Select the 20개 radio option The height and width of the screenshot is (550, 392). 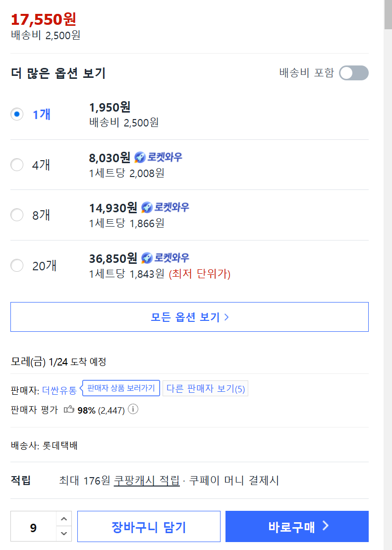[x=17, y=265]
